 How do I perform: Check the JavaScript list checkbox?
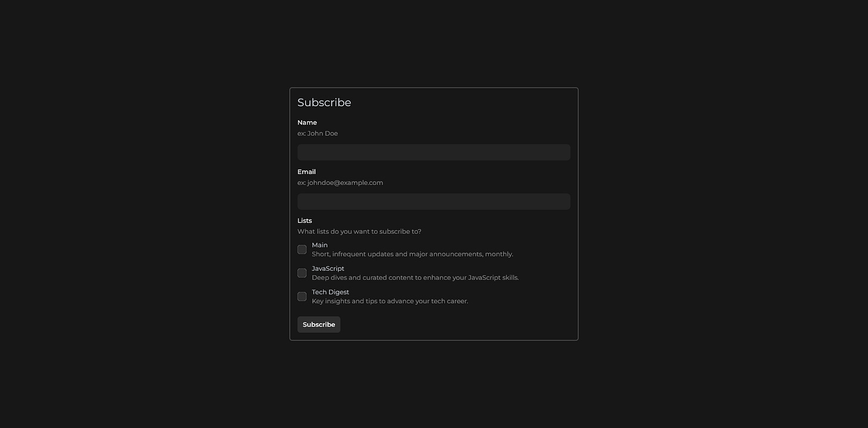pos(302,273)
